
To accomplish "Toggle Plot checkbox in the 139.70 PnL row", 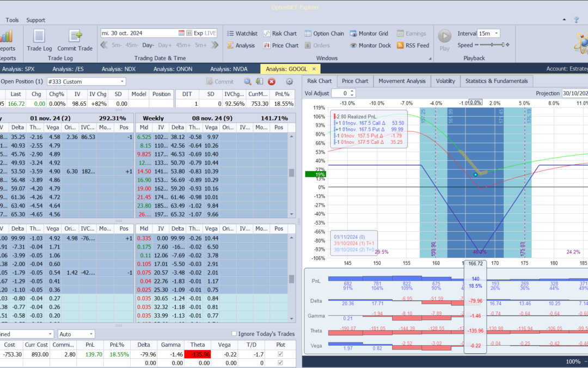I will (x=280, y=354).
